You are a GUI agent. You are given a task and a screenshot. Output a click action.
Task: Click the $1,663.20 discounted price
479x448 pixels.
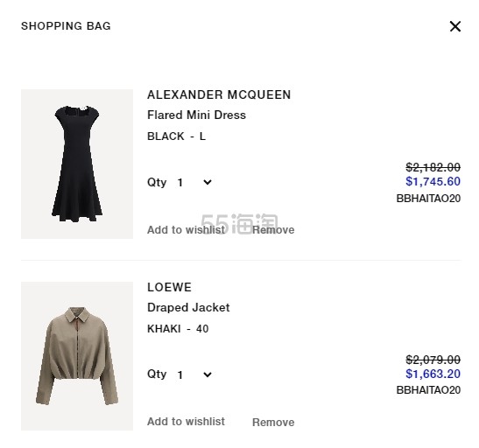(x=433, y=374)
